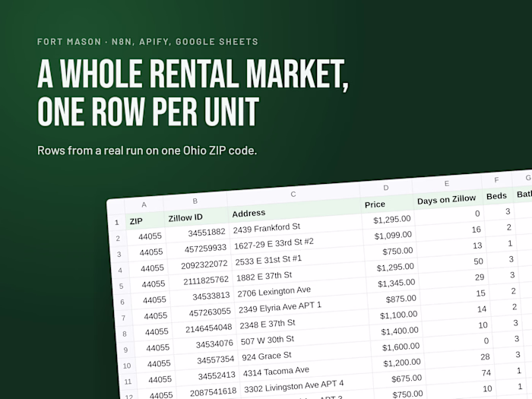532x399 pixels.
Task: Click Zillow ID cell 34534076
Action: (205, 345)
